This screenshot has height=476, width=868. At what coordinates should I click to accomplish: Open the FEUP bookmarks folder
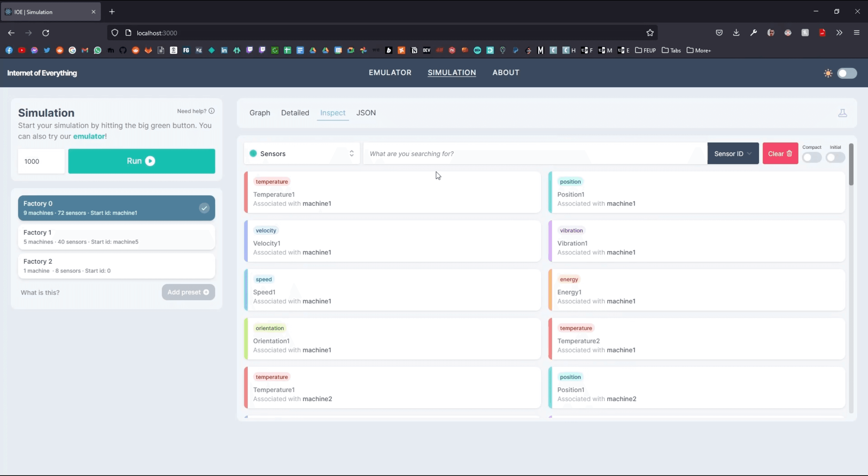645,50
